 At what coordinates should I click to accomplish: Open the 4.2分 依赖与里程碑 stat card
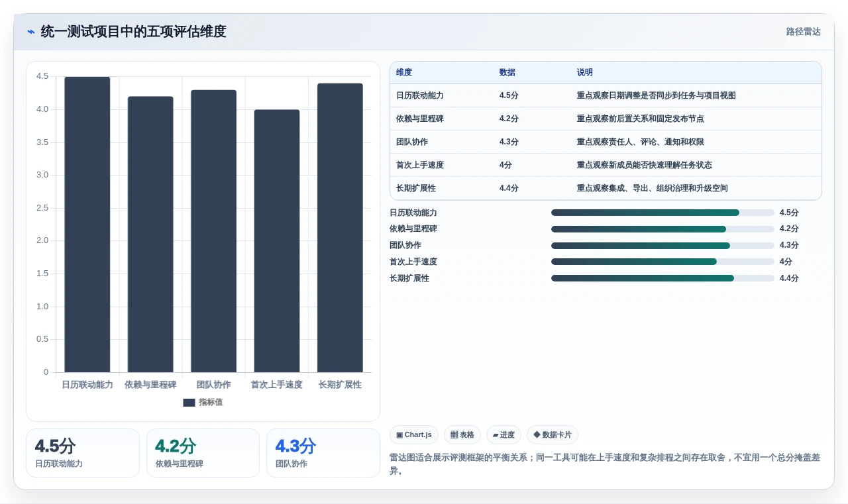pos(203,453)
